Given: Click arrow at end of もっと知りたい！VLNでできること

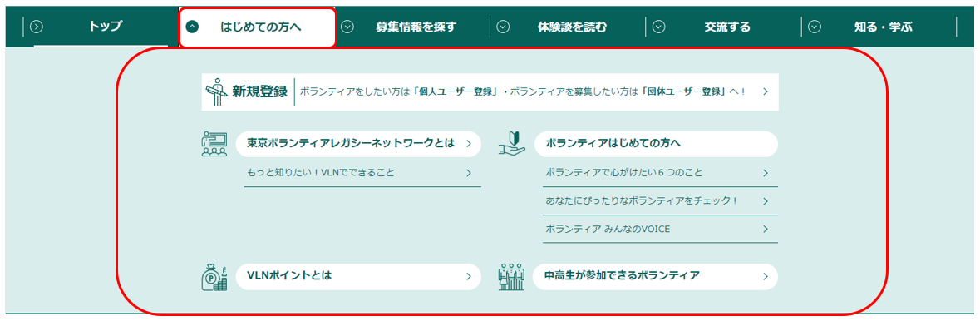Looking at the screenshot, I should point(468,173).
